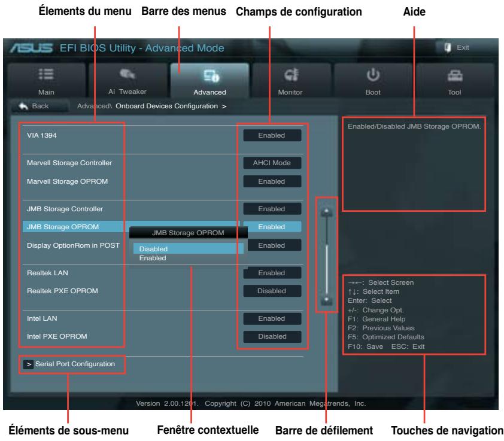Open the Ai Tweaker tab label

click(x=127, y=92)
